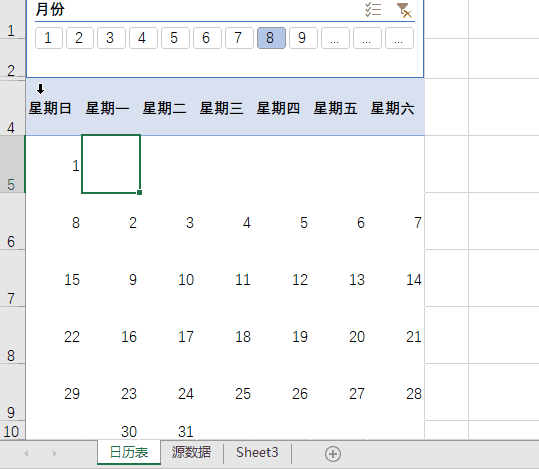Select the cell containing date 17
Viewport: 539px width, 469px height.
[168, 336]
